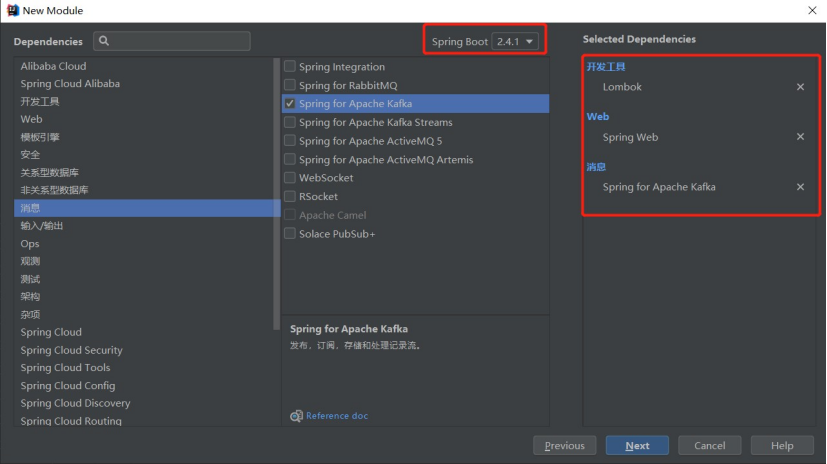Image resolution: width=827 pixels, height=464 pixels.
Task: Remove Spring Web from selected dependencies
Action: click(x=800, y=137)
